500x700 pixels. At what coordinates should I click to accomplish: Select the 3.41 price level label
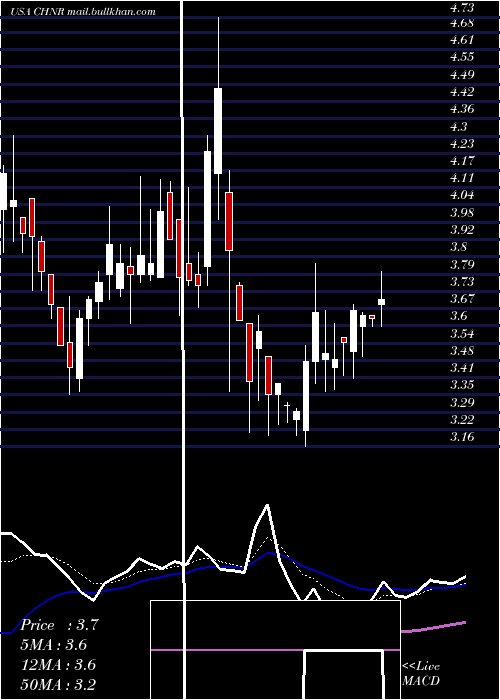[461, 368]
